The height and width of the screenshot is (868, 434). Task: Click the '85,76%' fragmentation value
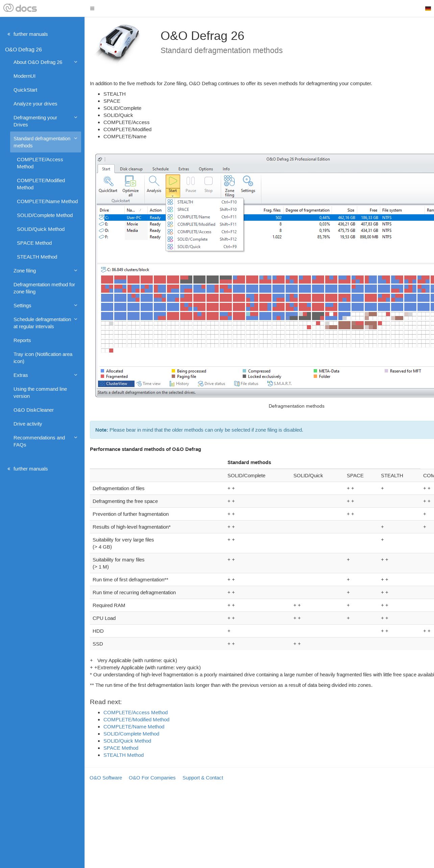pyautogui.click(x=323, y=237)
